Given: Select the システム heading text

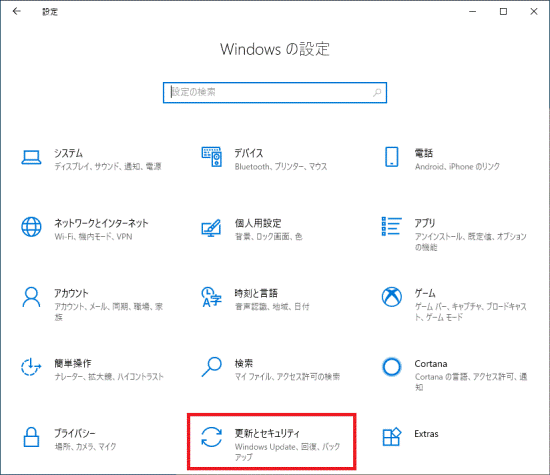Looking at the screenshot, I should (68, 153).
